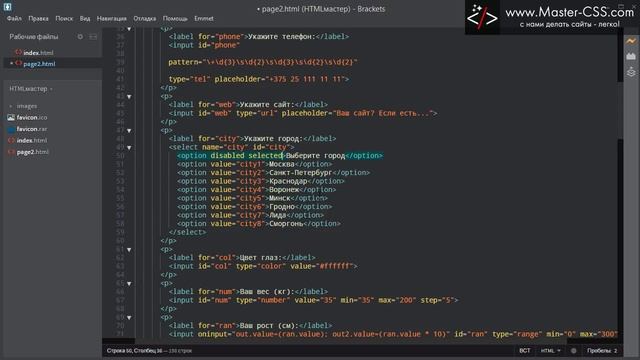Screen dimensions: 640x360
Task: Open the Emmet menu
Action: pyautogui.click(x=204, y=18)
